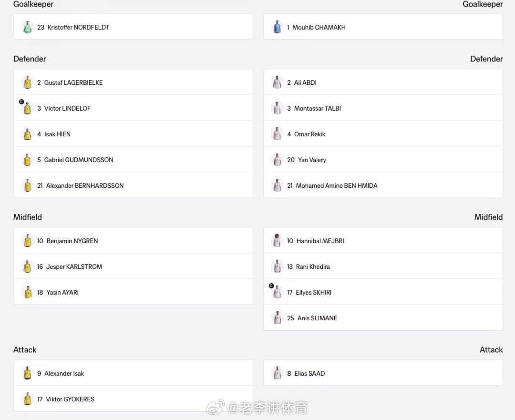Click left team Goalkeeper heading
Viewport: 515px width, 420px height.
click(33, 4)
